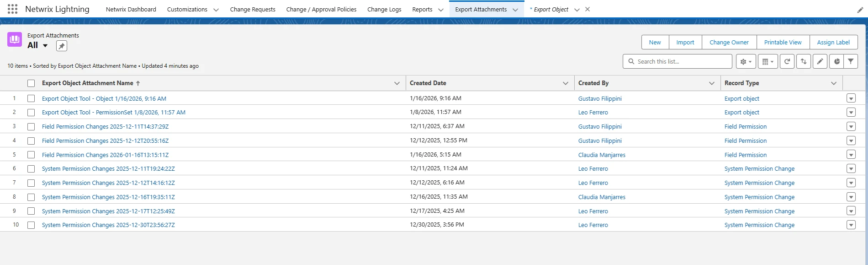Open the All list view picker arrow
Screen dimensions: 868x265
[45, 45]
